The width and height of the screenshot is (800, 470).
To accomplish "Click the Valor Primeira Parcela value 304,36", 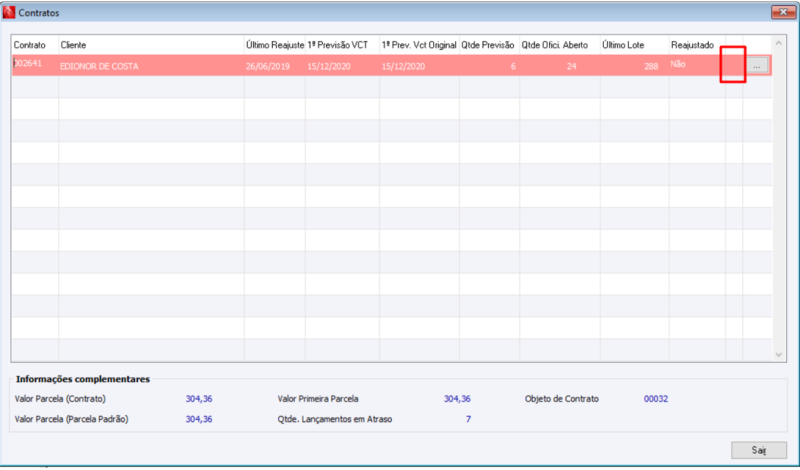I will click(457, 399).
